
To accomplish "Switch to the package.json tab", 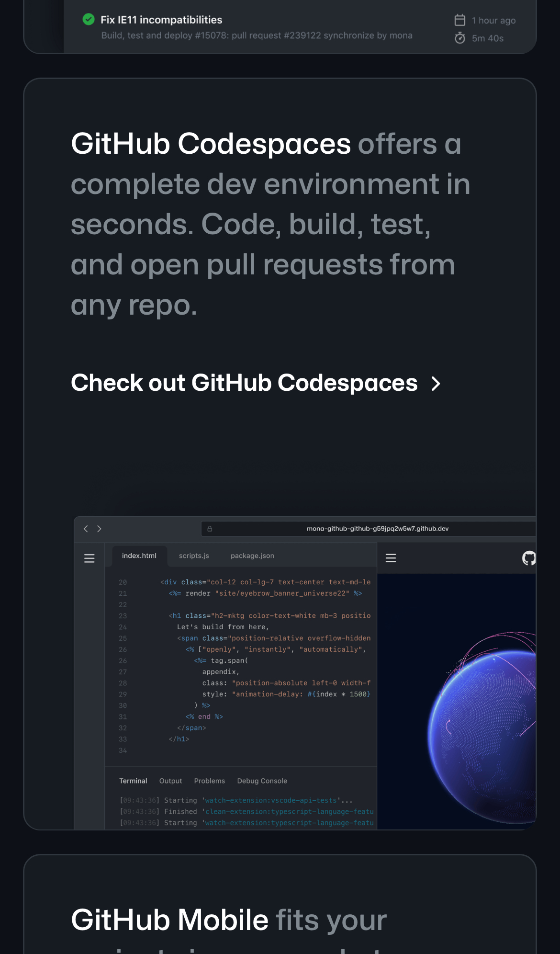I will (252, 556).
